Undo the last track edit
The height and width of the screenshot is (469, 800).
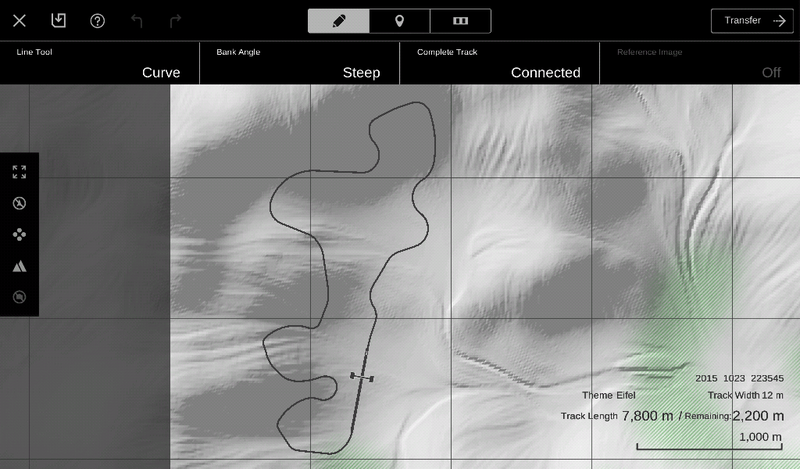[x=136, y=21]
